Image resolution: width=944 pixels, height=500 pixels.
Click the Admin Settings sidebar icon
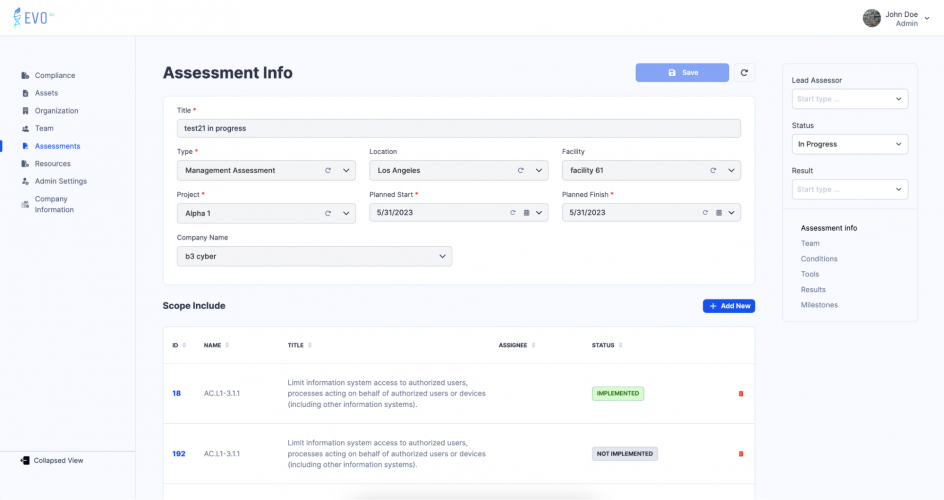pos(25,181)
